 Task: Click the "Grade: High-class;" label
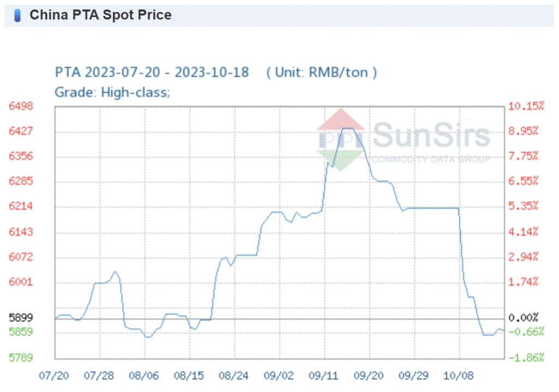coord(112,92)
